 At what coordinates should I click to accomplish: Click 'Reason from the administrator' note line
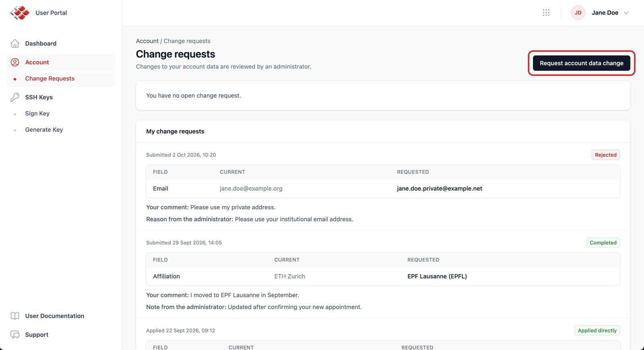[250, 219]
